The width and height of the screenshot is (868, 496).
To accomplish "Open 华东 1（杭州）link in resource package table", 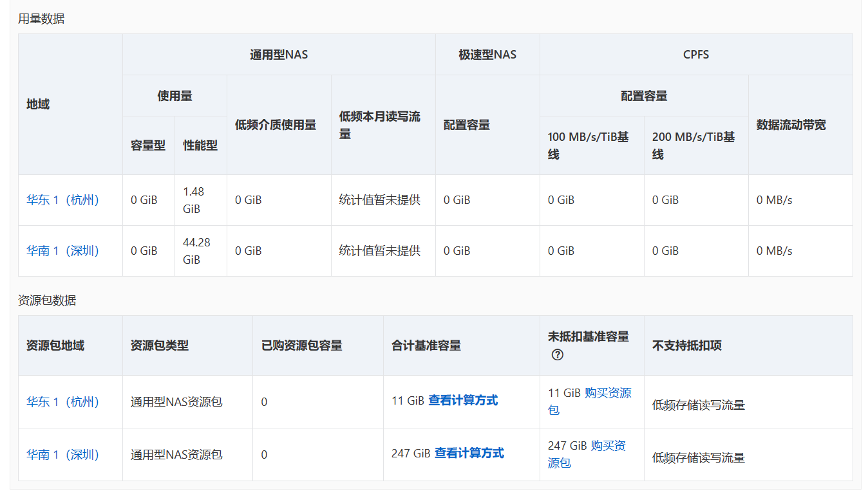I will (63, 402).
